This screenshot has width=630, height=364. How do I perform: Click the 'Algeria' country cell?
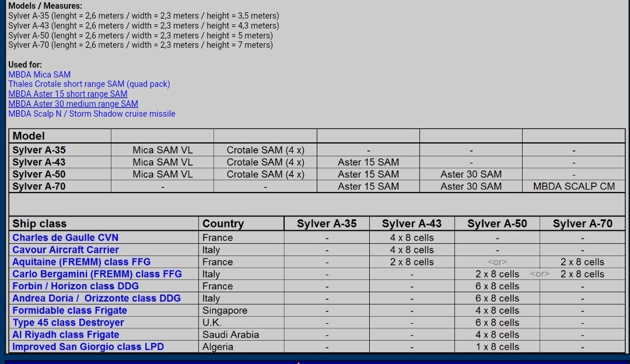click(x=218, y=346)
